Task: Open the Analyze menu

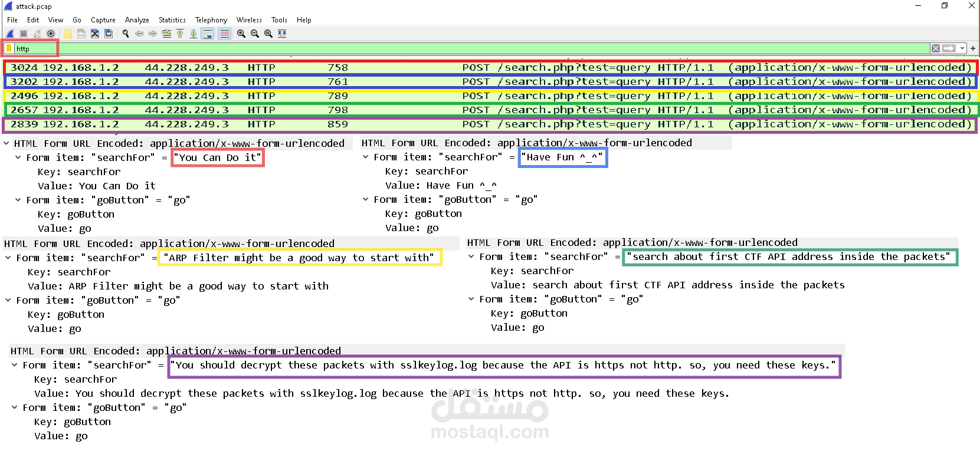Action: click(137, 20)
